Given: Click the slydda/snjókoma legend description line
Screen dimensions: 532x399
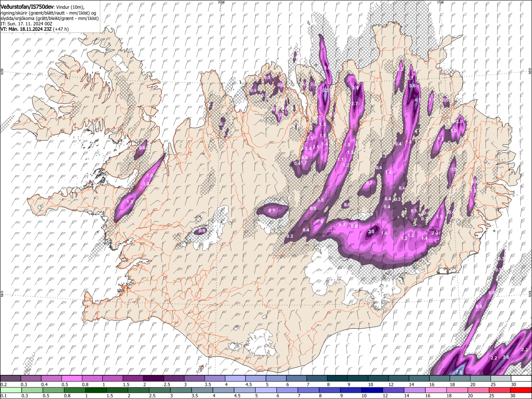Looking at the screenshot, I should (49, 18).
